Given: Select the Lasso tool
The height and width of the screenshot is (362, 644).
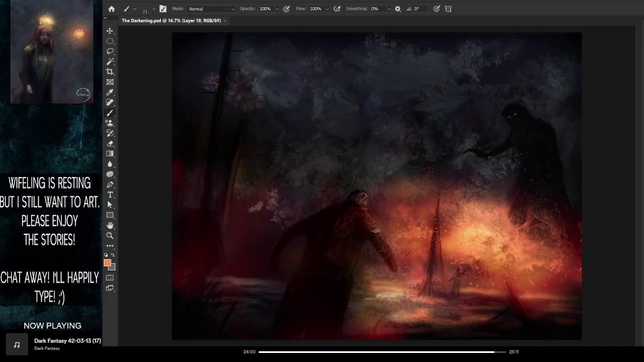Looking at the screenshot, I should 110,51.
